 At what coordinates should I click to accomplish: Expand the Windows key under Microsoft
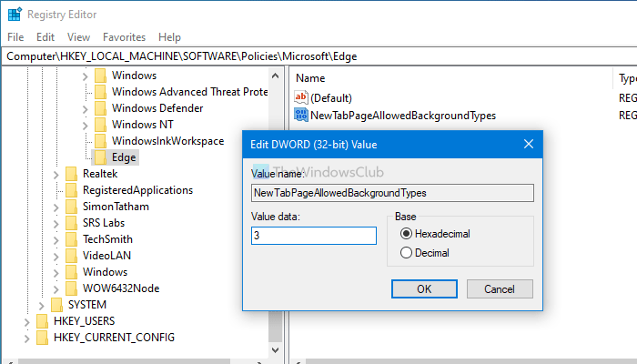coord(85,76)
